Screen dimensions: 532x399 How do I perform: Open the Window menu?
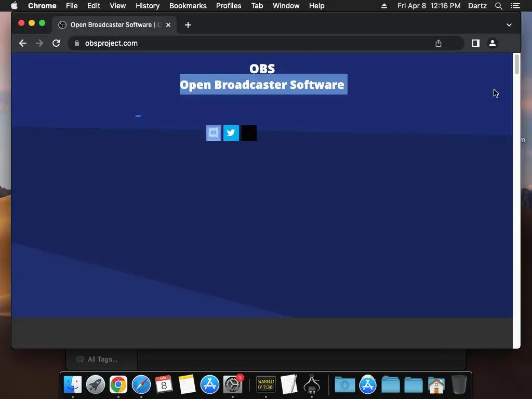coord(286,6)
